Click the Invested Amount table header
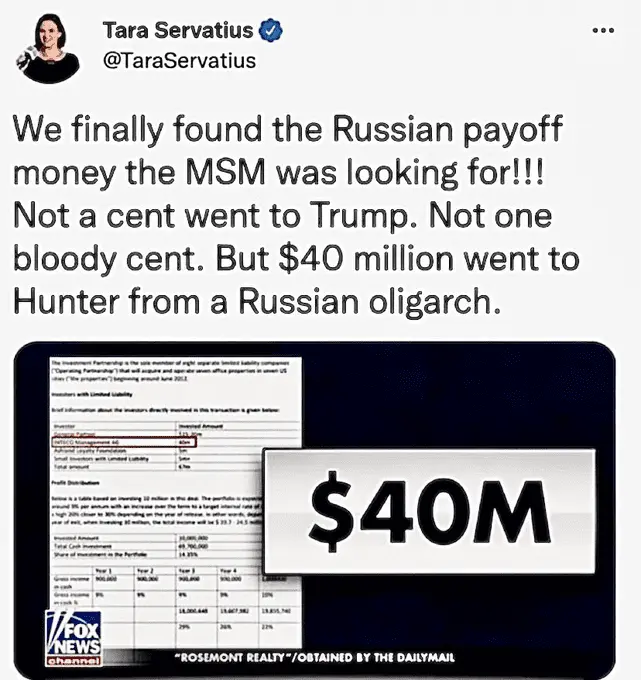This screenshot has width=641, height=680. tap(201, 426)
